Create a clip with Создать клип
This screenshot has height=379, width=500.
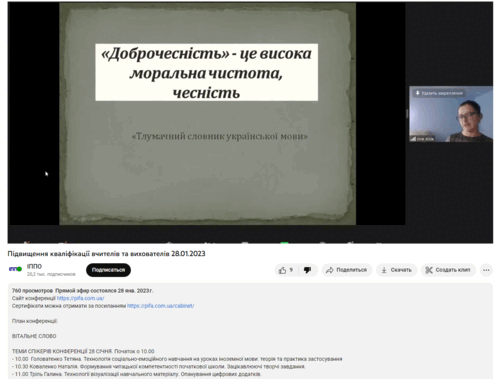pyautogui.click(x=448, y=270)
